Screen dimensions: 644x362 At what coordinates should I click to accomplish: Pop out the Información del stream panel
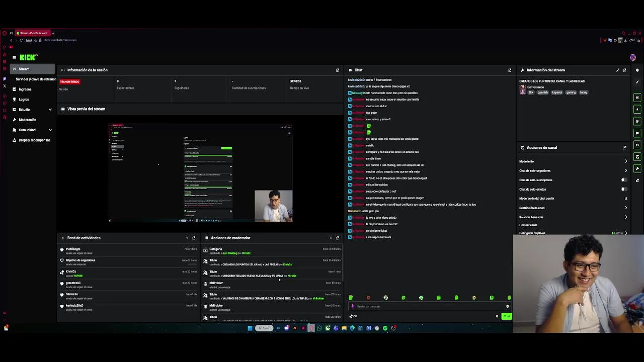click(x=624, y=70)
